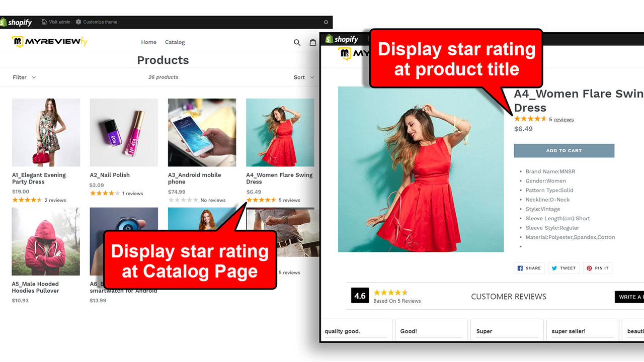Viewport: 644px width, 362px height.
Task: Click the search magnifier icon in the header
Action: (x=297, y=42)
